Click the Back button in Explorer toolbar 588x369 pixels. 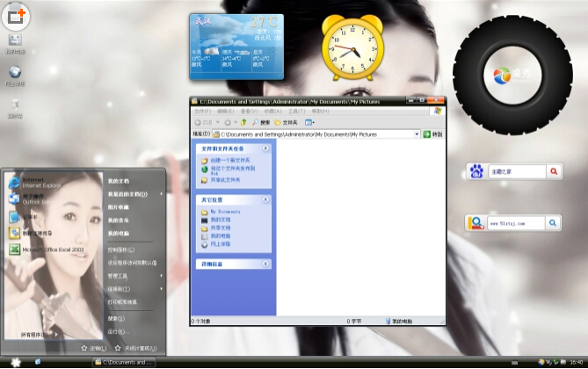pyautogui.click(x=203, y=122)
